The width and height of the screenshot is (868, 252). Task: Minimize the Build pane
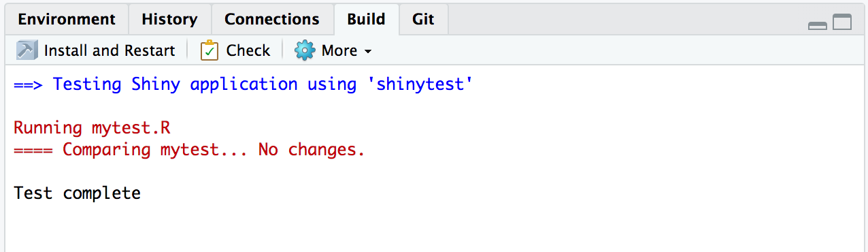tap(818, 25)
